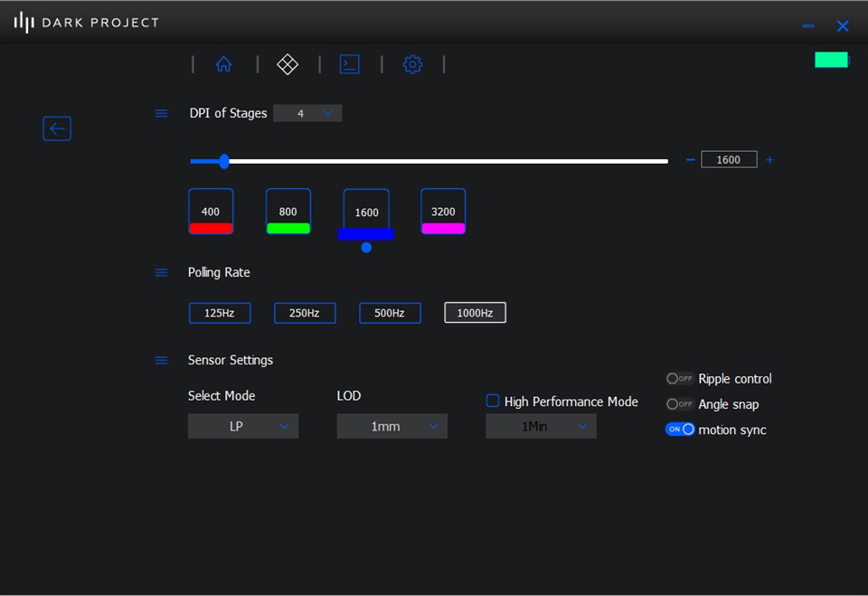Check the High Performance Mode checkbox
868x596 pixels.
[x=493, y=401]
